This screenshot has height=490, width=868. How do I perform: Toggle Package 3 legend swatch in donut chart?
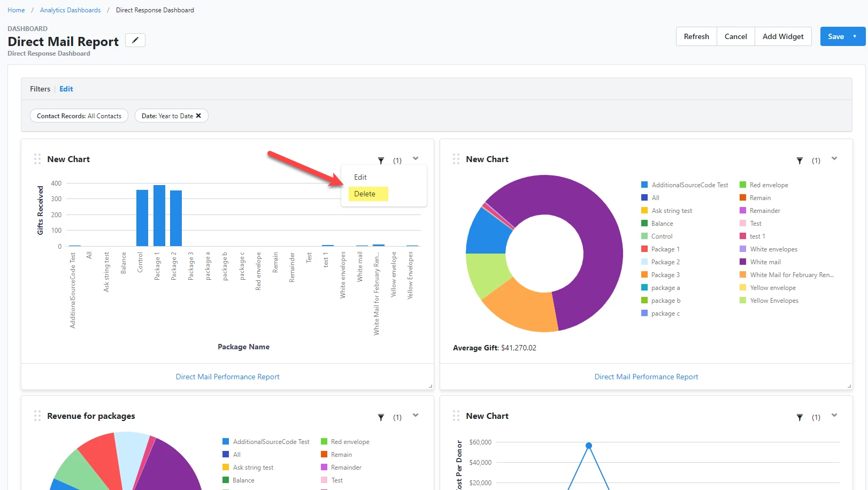click(x=644, y=275)
